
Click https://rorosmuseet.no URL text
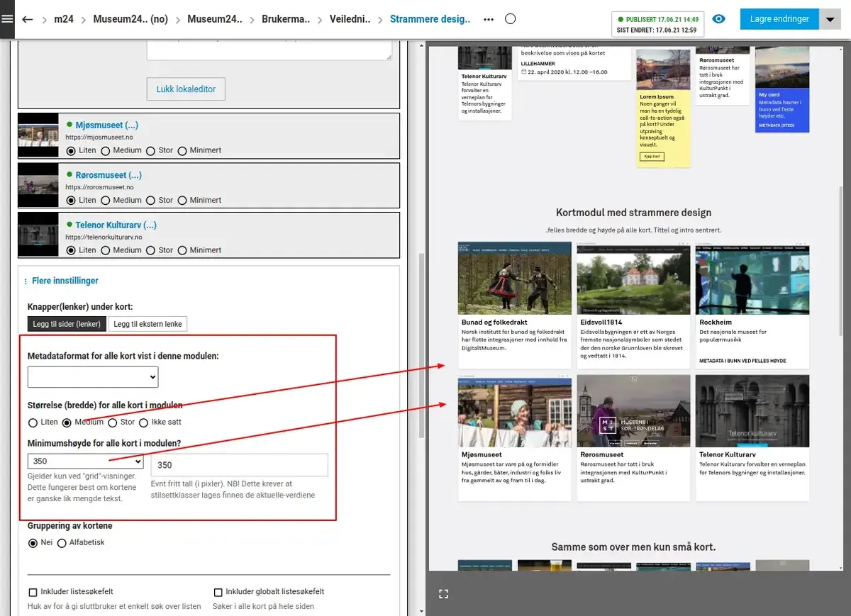point(99,187)
